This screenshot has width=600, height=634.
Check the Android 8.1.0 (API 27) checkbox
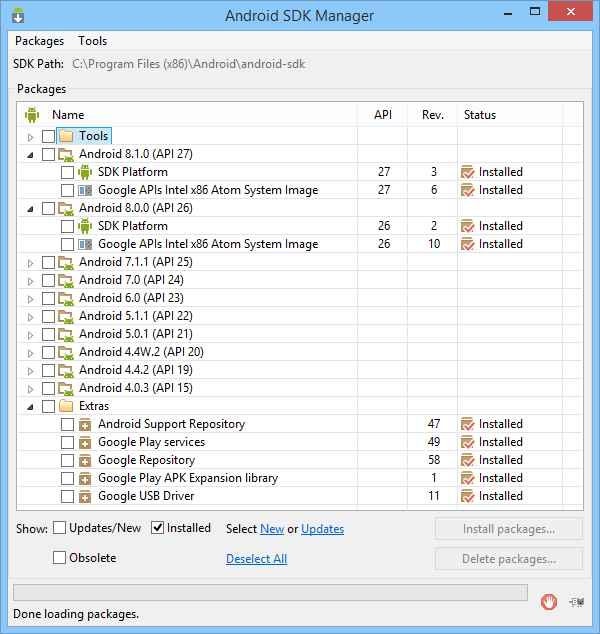49,154
